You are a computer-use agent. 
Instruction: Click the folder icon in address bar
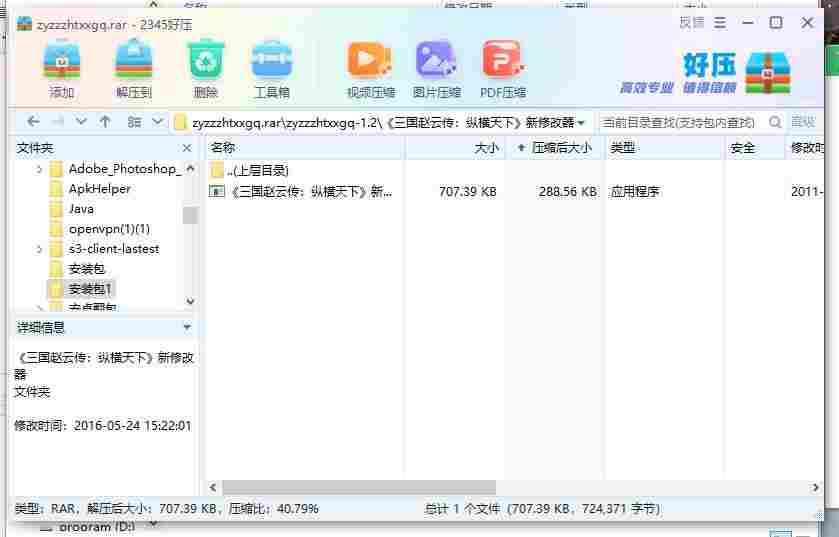[x=181, y=122]
